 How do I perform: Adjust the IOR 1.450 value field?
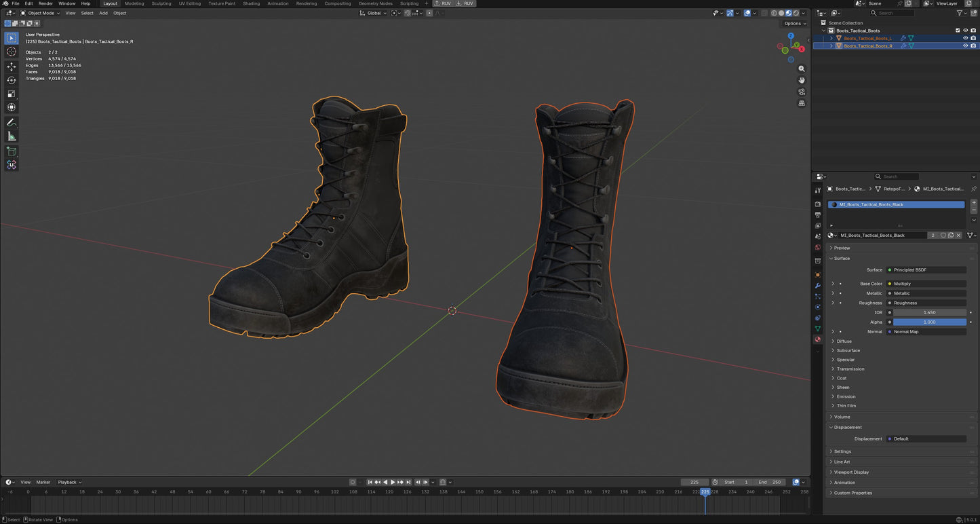point(929,313)
